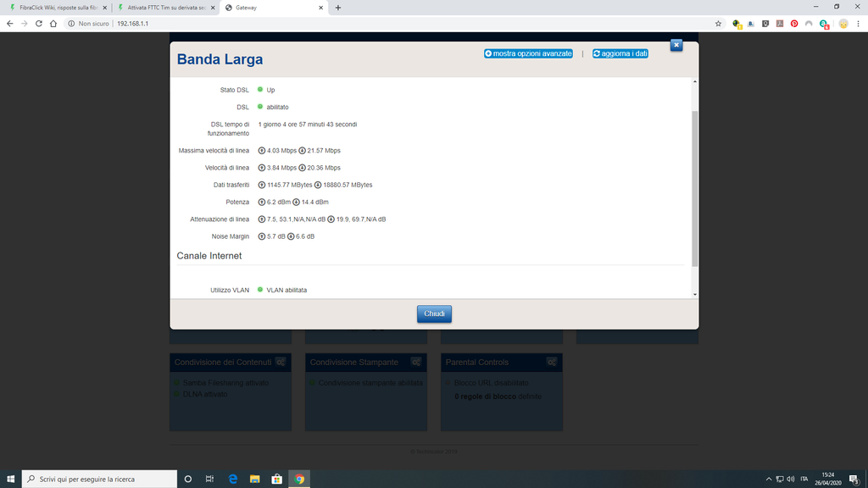The image size is (868, 488).
Task: Change the ITA keyboard language
Action: (x=804, y=480)
